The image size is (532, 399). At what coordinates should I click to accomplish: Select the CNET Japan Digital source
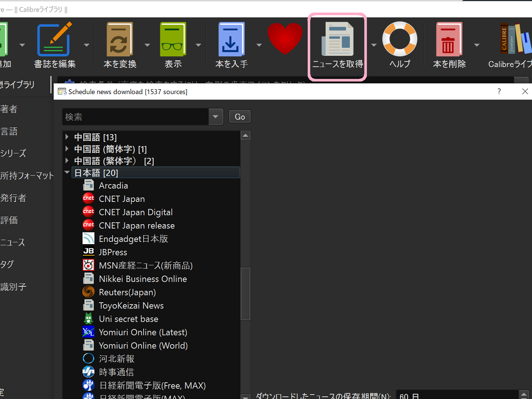136,212
